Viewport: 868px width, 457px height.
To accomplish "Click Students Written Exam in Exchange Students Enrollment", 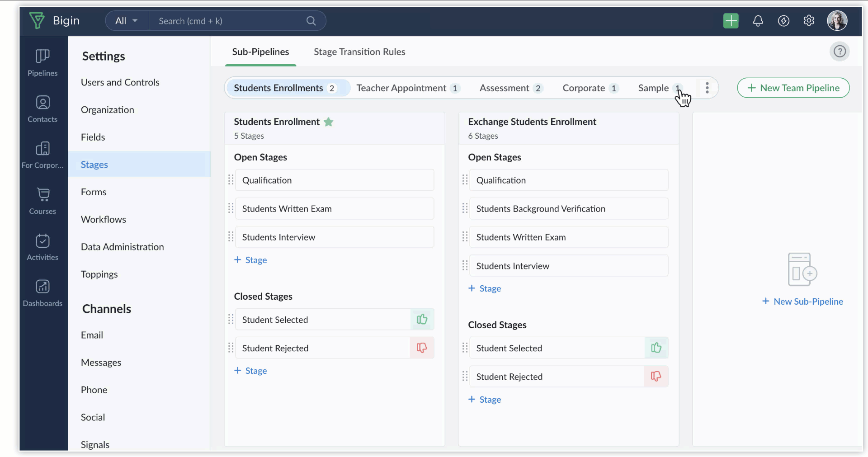I will [x=569, y=237].
